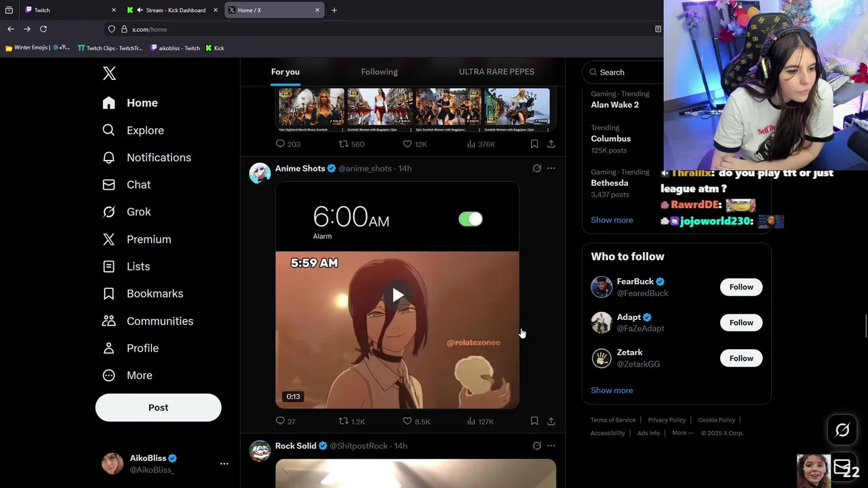Reply to Anime Shots post with 27 replies
The height and width of the screenshot is (488, 868).
(x=285, y=421)
